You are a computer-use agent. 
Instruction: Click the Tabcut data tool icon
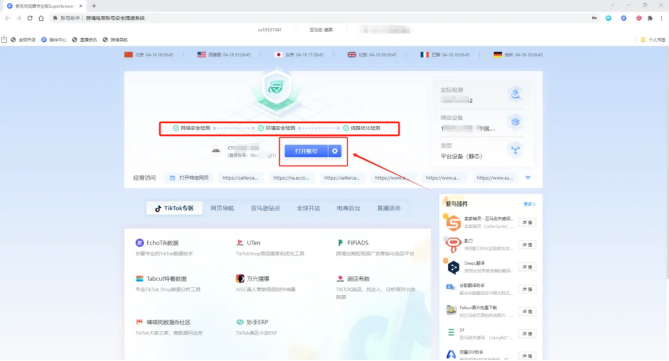(x=140, y=279)
